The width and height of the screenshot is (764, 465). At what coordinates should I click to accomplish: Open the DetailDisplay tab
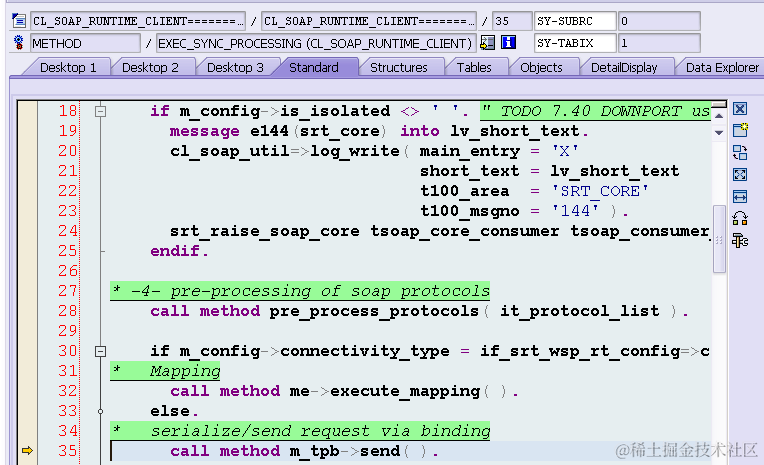point(624,67)
